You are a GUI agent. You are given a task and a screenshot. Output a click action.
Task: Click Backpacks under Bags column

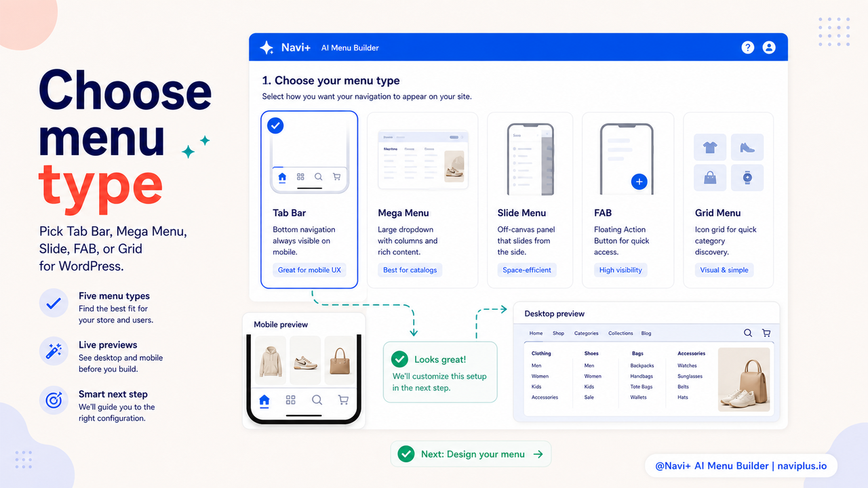click(x=642, y=365)
